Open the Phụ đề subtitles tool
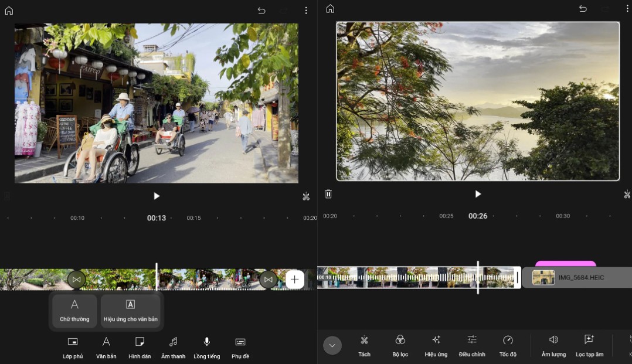The width and height of the screenshot is (632, 364). pos(240,346)
